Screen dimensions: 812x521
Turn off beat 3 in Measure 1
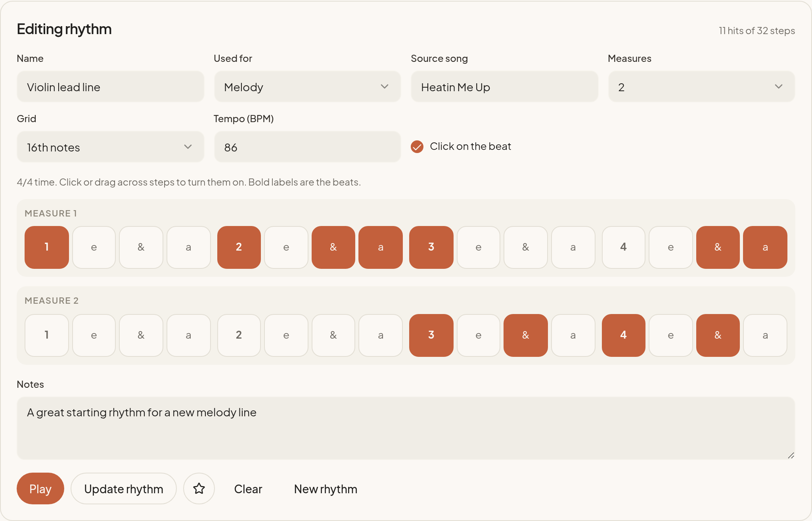click(431, 247)
